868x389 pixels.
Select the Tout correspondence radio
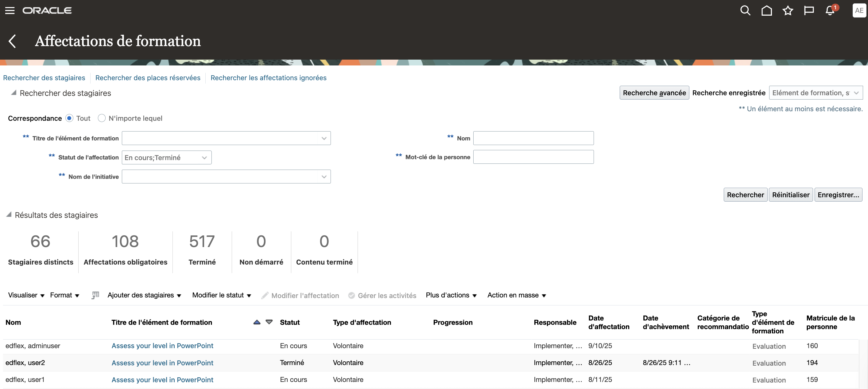(x=69, y=118)
